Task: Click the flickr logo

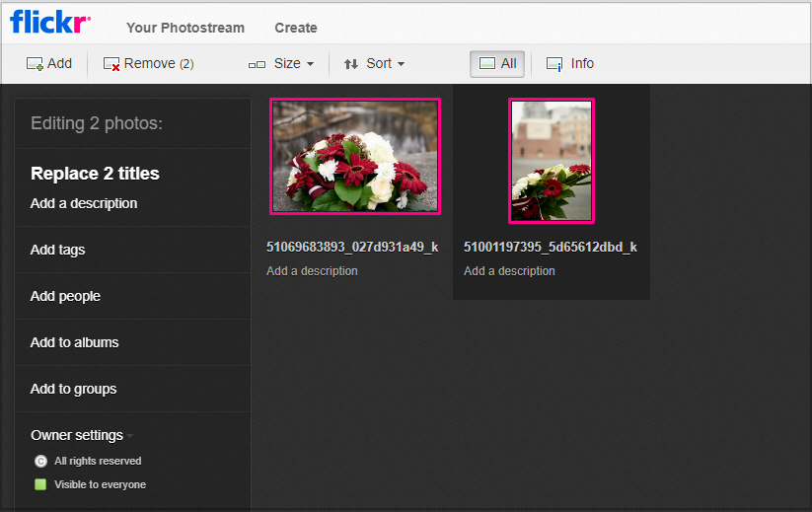Action: [50, 22]
